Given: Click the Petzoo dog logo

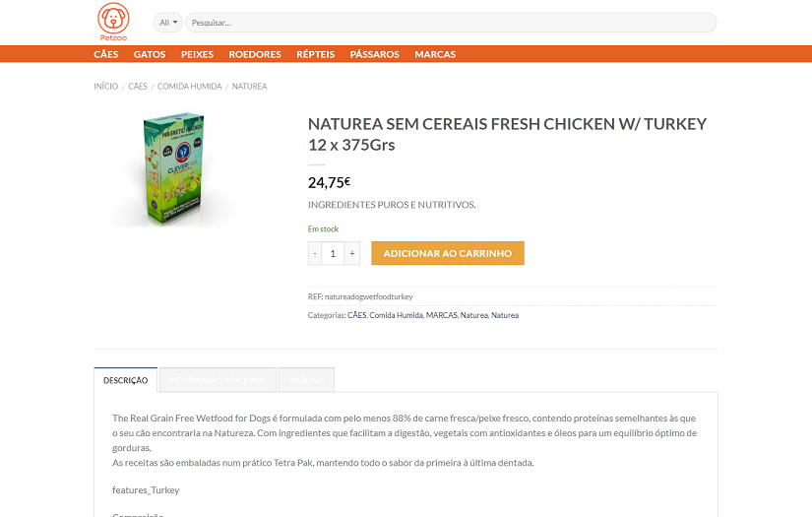Looking at the screenshot, I should click(x=113, y=22).
